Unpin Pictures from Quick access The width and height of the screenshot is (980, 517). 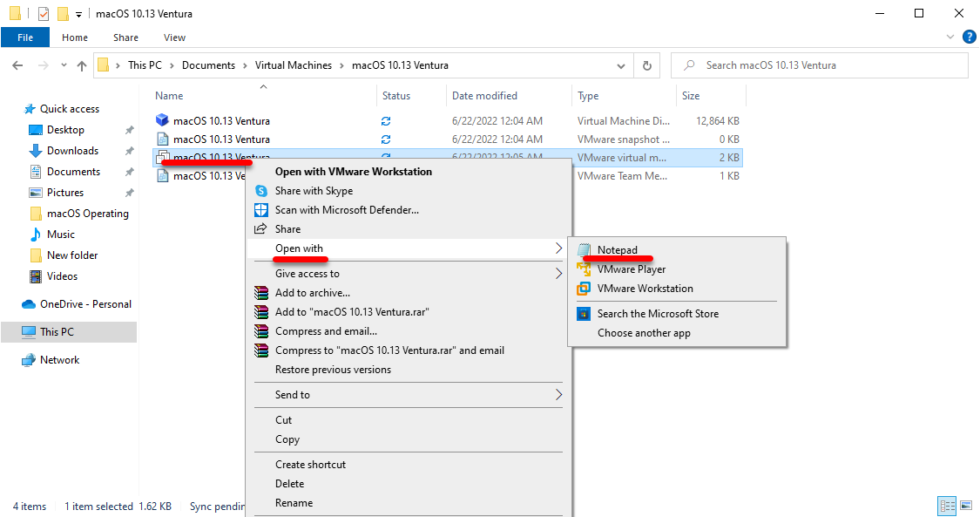(x=128, y=192)
